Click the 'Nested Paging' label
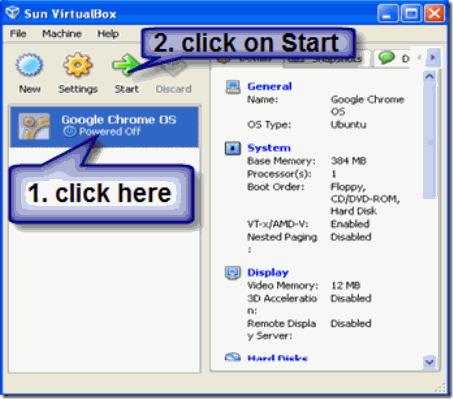 [x=282, y=237]
